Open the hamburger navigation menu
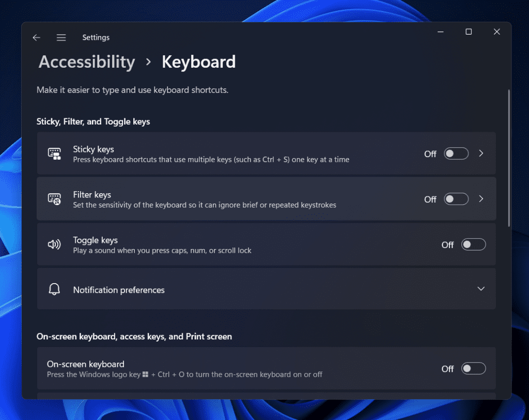529x420 pixels. (61, 37)
